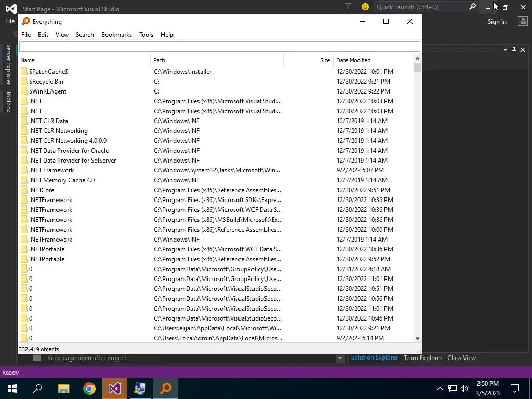Open the Edit menu in Everything
532x399 pixels.
43,35
